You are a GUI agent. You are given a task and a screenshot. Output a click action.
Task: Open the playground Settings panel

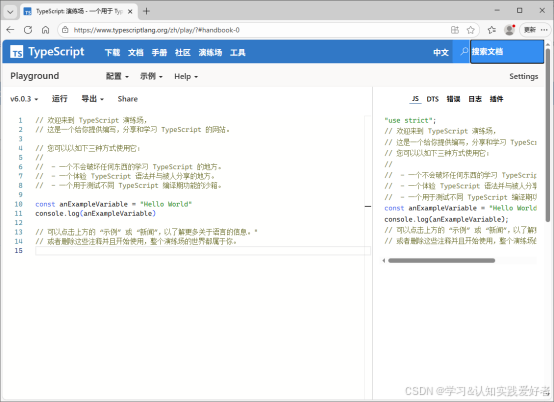[524, 76]
